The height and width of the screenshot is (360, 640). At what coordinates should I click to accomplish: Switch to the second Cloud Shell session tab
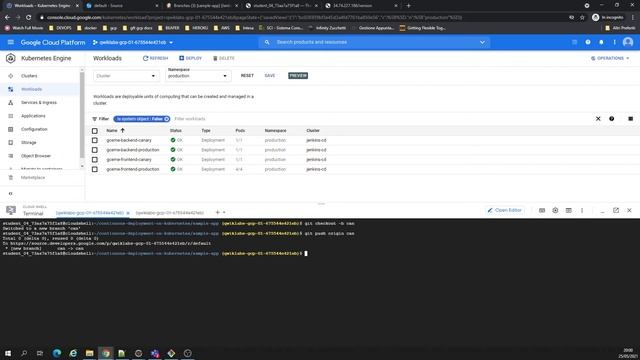[169, 213]
